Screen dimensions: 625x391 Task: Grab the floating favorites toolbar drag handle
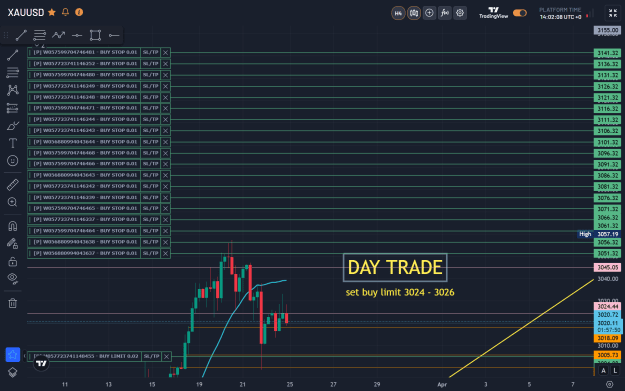pyautogui.click(x=6, y=35)
